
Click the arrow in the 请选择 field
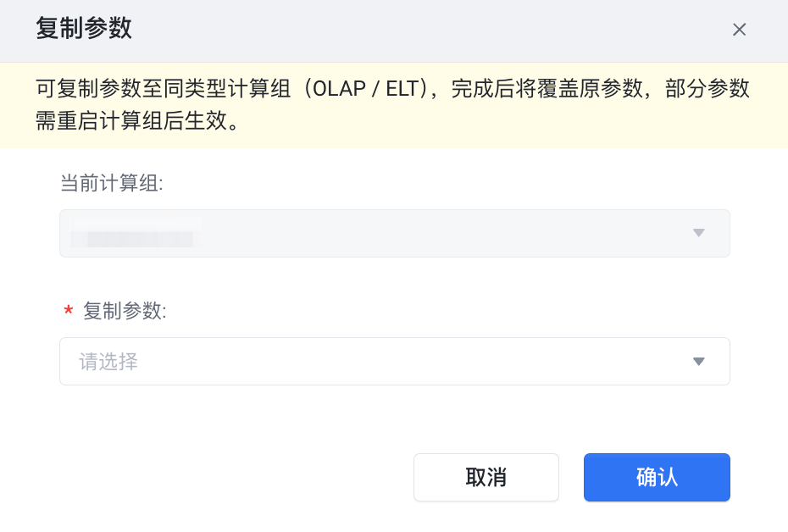tap(698, 362)
